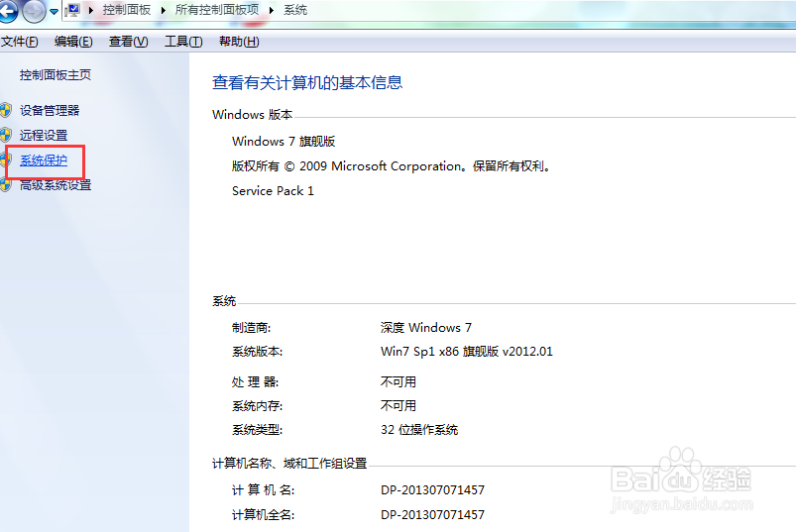Viewport: 796px width, 532px height.
Task: Click 计算机名称、域和工作组设置 section header
Action: click(x=289, y=463)
